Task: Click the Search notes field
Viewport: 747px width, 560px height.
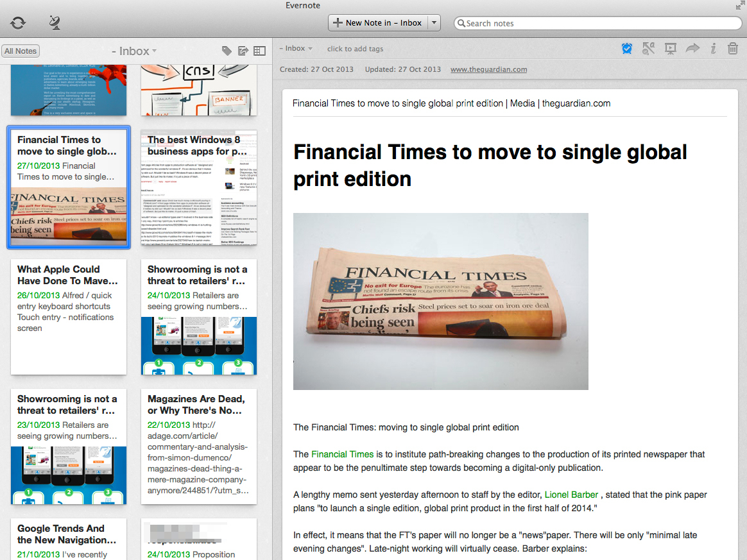Action: (x=598, y=23)
